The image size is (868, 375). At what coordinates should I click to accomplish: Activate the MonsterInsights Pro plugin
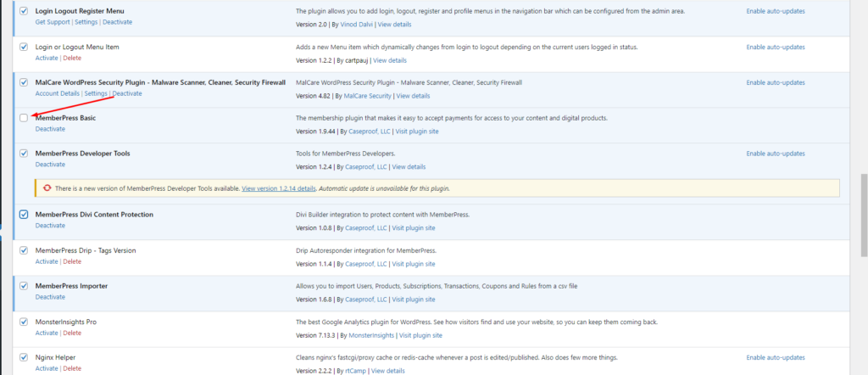pyautogui.click(x=47, y=334)
